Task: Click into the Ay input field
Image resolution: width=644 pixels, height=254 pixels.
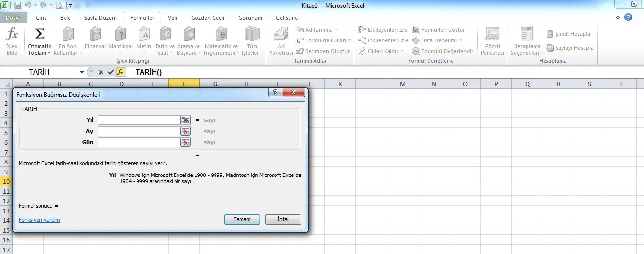Action: pos(139,131)
